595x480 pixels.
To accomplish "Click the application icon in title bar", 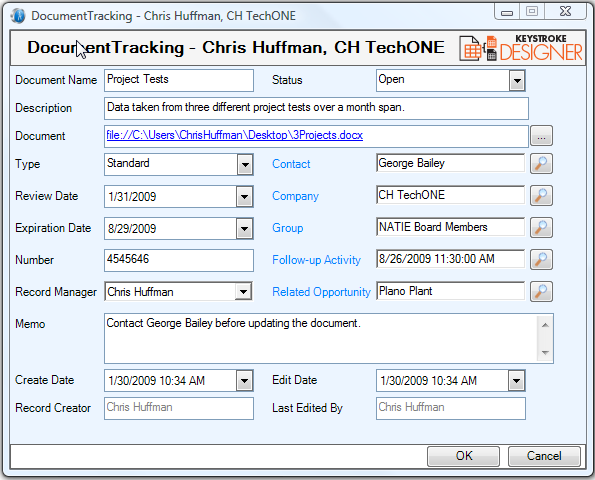I will [17, 16].
